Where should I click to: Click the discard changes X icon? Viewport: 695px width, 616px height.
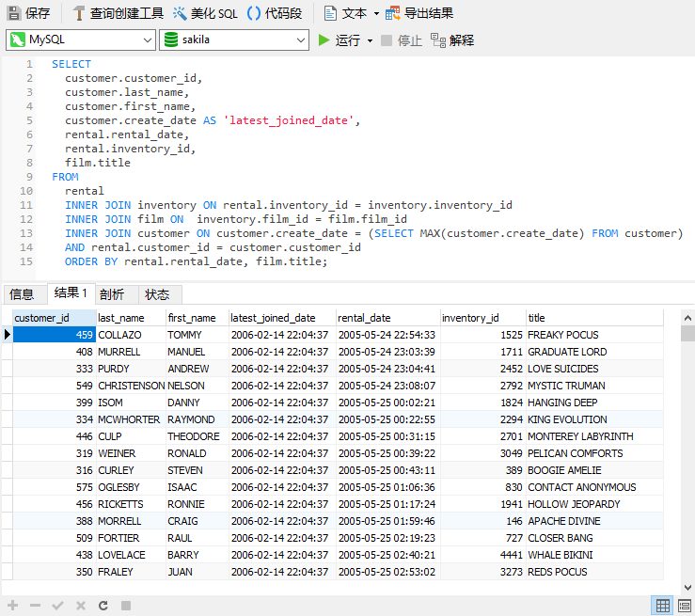point(80,606)
